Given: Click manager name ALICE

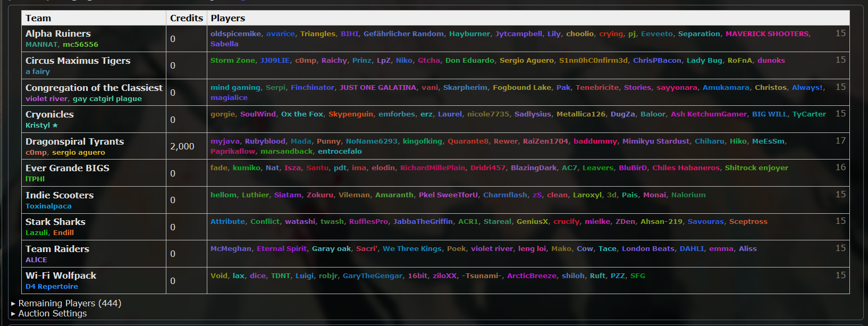Looking at the screenshot, I should click(x=36, y=260).
